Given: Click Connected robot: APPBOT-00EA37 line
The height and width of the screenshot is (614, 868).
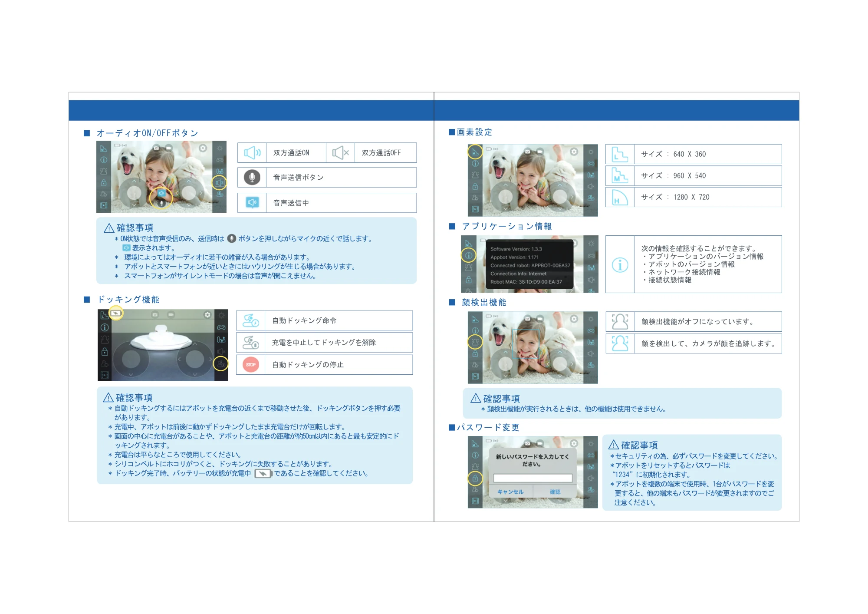Looking at the screenshot, I should coord(530,265).
